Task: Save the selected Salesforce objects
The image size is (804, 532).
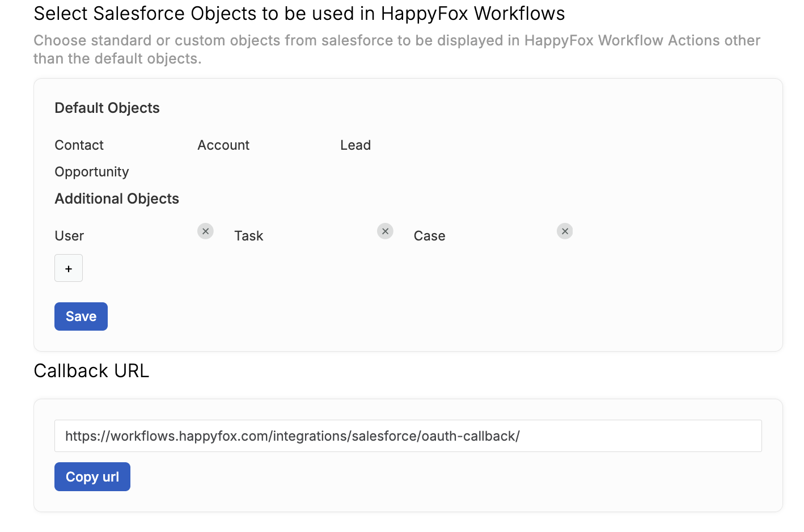Action: [x=81, y=316]
